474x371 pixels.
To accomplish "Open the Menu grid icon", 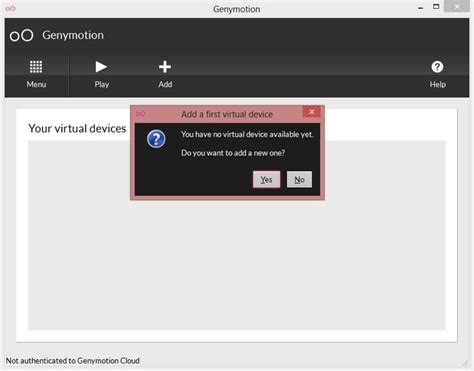I will click(36, 67).
